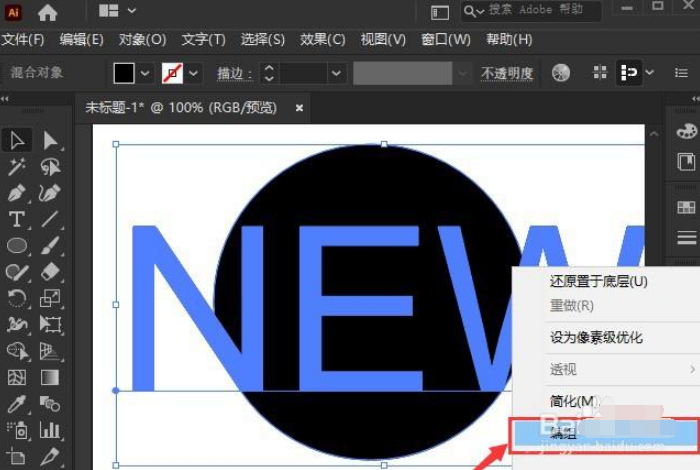Select the Direct Selection tool
Screen dimensions: 700x470
click(50, 140)
